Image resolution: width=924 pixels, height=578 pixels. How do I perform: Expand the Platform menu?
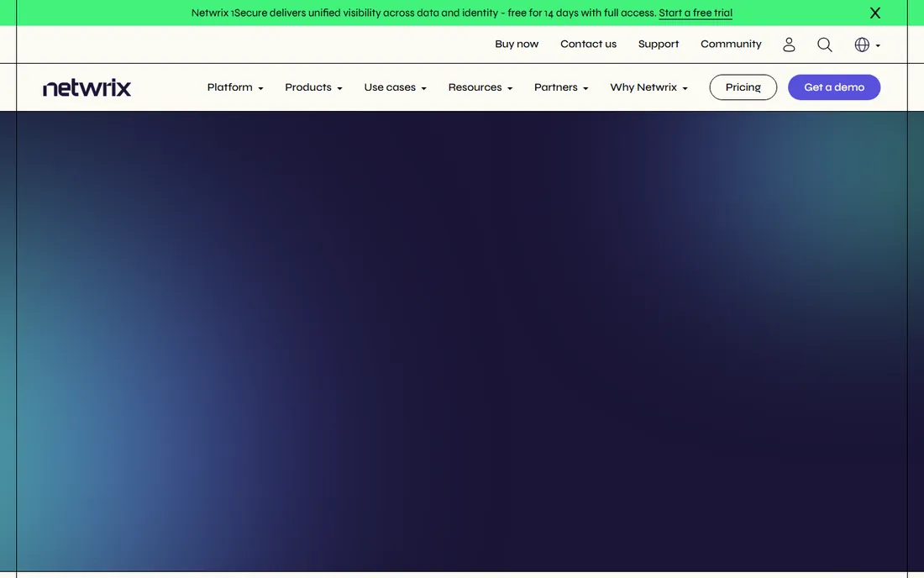pos(235,87)
